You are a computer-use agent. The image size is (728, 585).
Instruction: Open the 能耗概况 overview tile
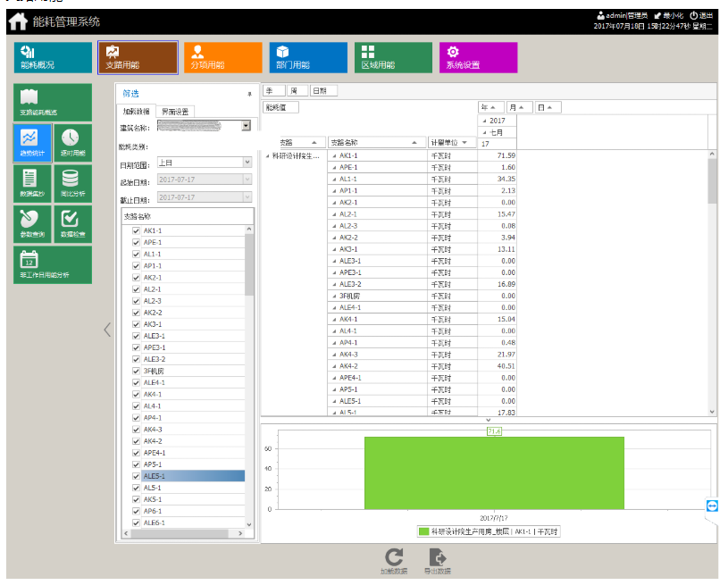pyautogui.click(x=53, y=57)
